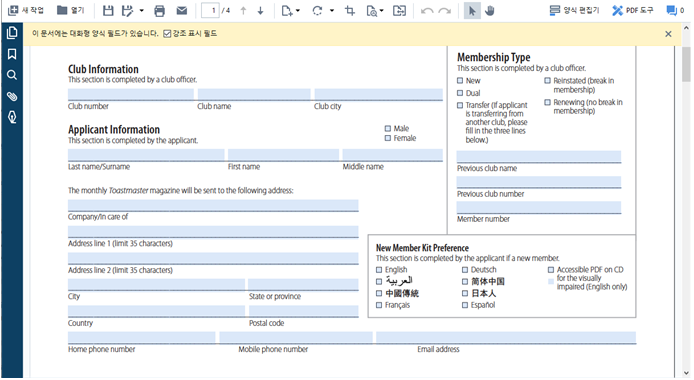Select English kit preference checkbox
This screenshot has height=380, width=694.
click(379, 269)
